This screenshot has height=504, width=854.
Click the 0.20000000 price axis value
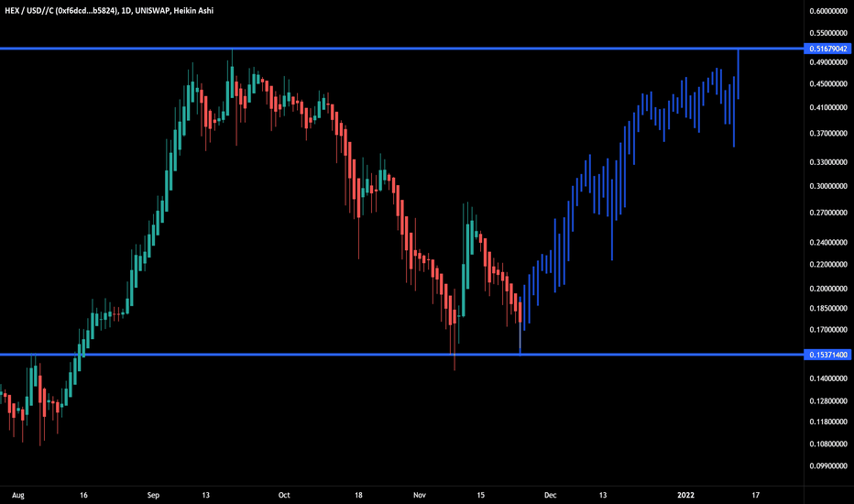828,289
